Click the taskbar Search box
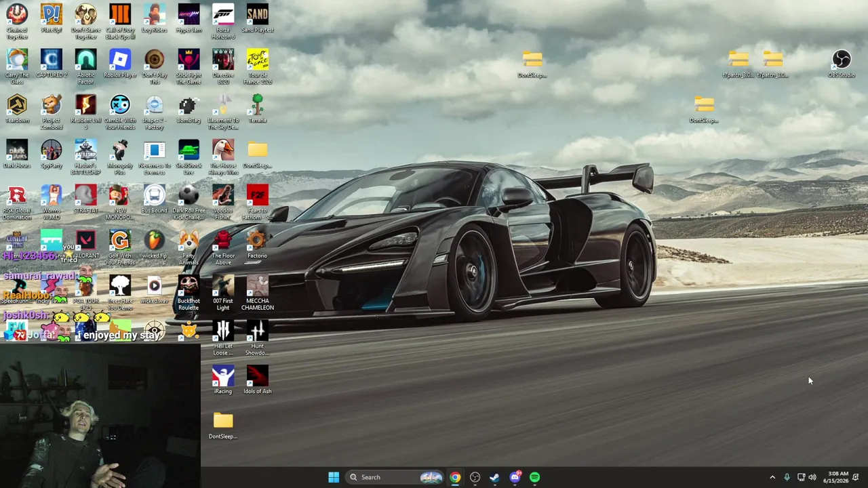The width and height of the screenshot is (868, 488). 395,477
